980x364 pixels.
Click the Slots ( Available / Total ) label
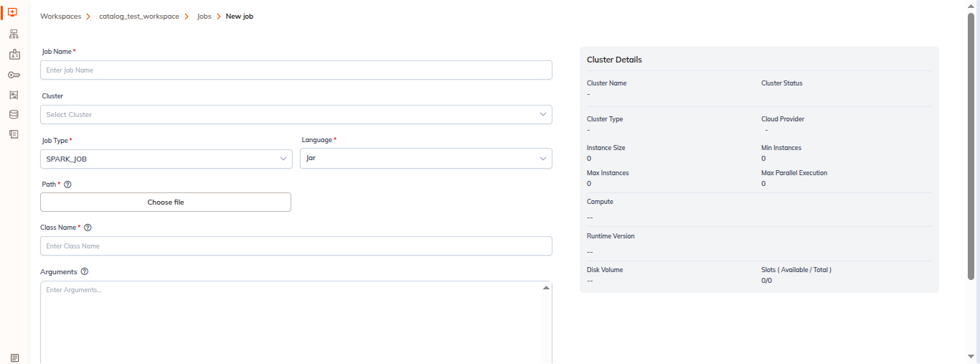pos(796,270)
